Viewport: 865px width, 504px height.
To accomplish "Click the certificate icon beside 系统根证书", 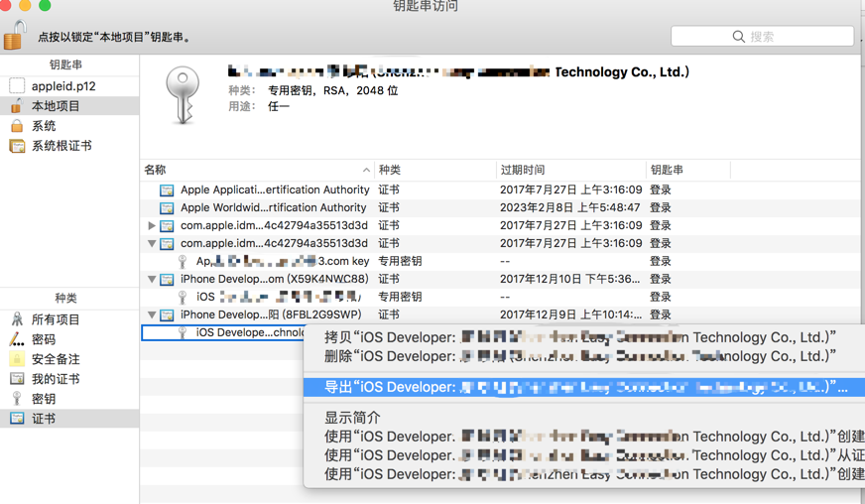I will [x=17, y=146].
